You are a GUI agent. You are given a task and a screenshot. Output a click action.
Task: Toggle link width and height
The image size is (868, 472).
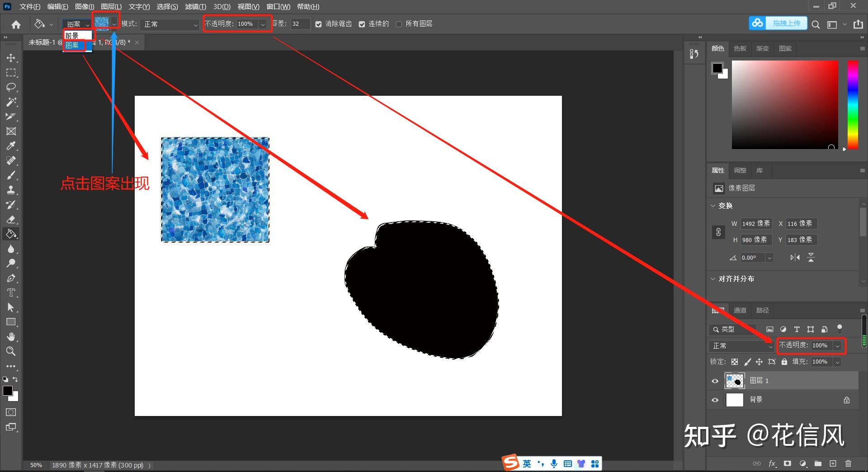point(718,232)
